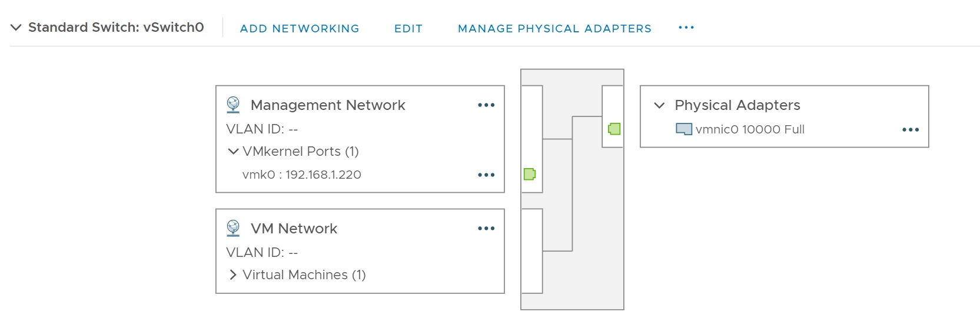
Task: Click Edit for vSwitch0
Action: click(x=408, y=28)
